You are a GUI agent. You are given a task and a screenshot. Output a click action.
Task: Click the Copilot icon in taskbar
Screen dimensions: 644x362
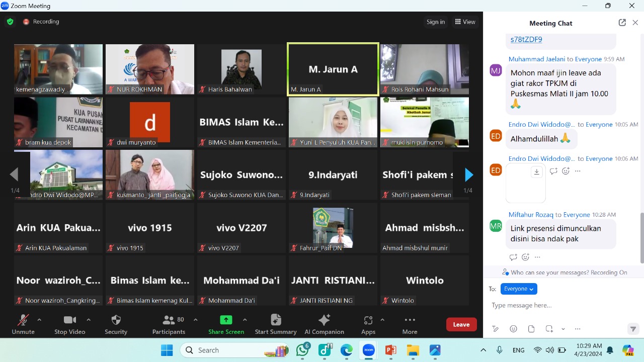click(627, 350)
